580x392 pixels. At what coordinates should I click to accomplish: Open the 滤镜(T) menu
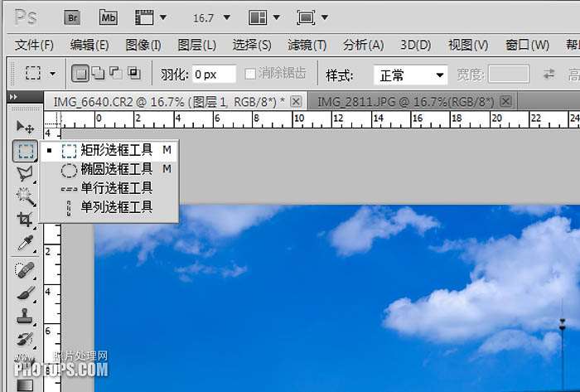tap(307, 45)
